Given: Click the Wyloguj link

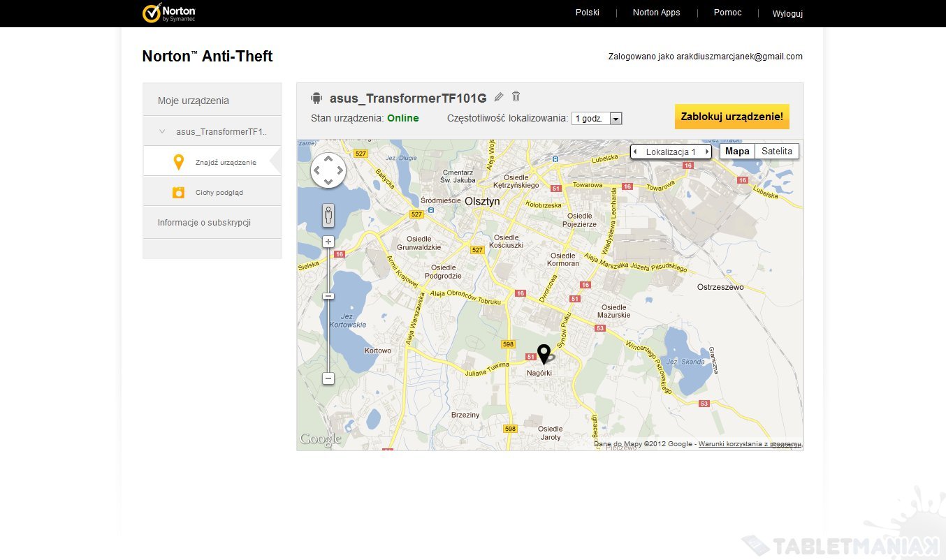Looking at the screenshot, I should pyautogui.click(x=787, y=13).
